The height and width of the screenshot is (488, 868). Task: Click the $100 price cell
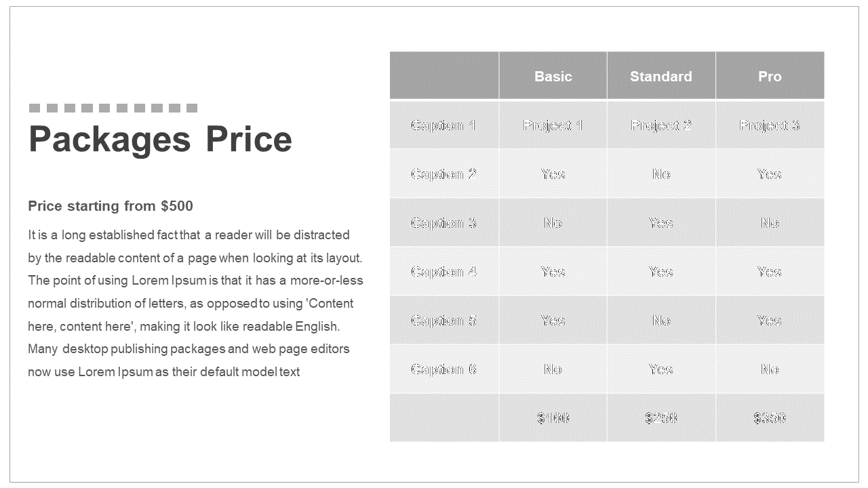click(553, 418)
